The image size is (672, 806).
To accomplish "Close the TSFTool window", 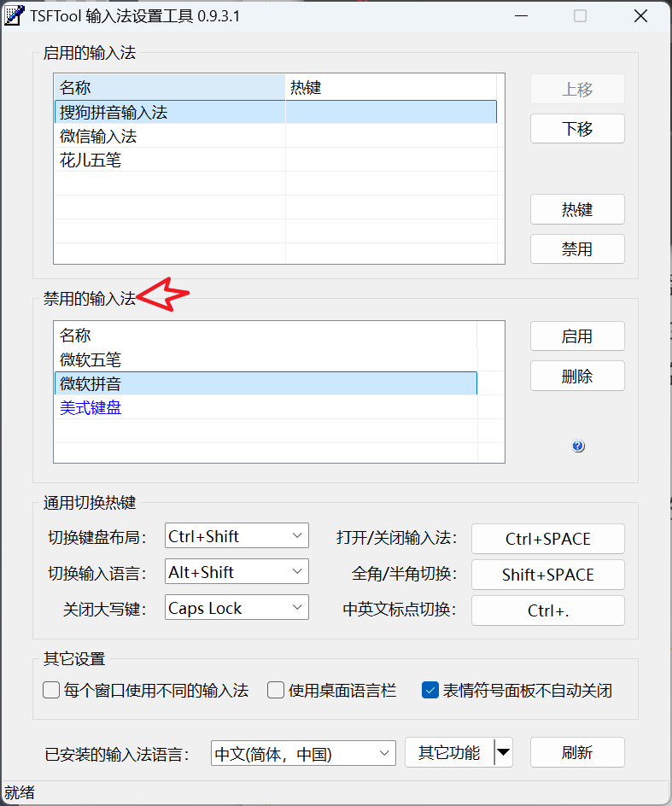I will (640, 16).
